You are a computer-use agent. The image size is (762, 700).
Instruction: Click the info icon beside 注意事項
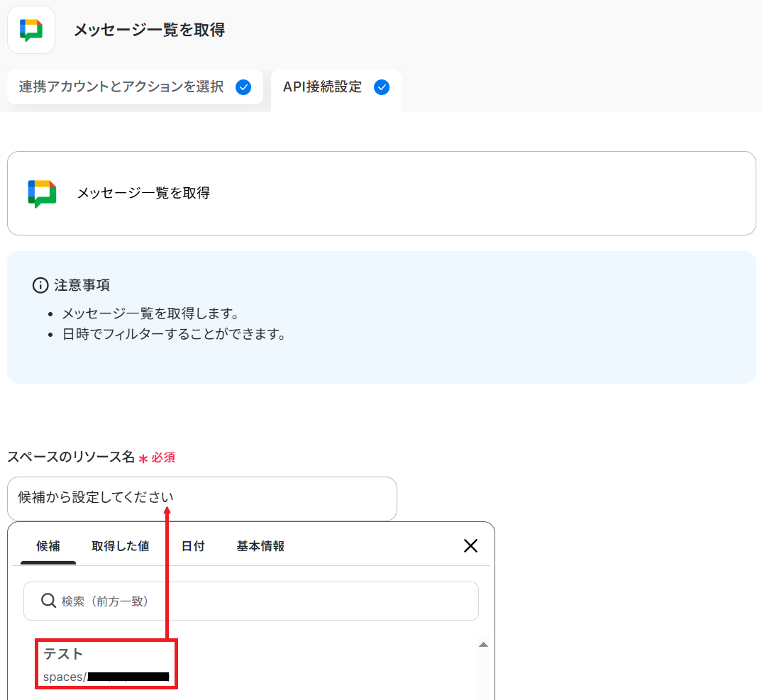pyautogui.click(x=40, y=285)
